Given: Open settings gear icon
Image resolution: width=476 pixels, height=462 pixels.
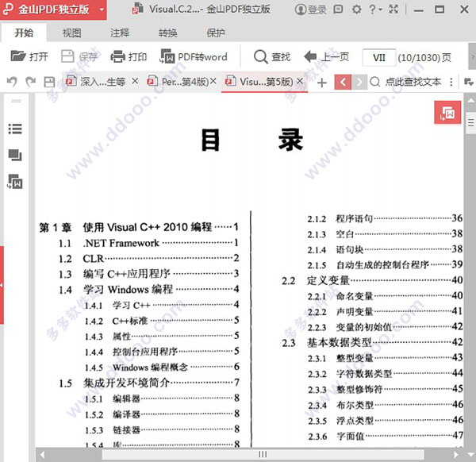Looking at the screenshot, I should tap(357, 10).
